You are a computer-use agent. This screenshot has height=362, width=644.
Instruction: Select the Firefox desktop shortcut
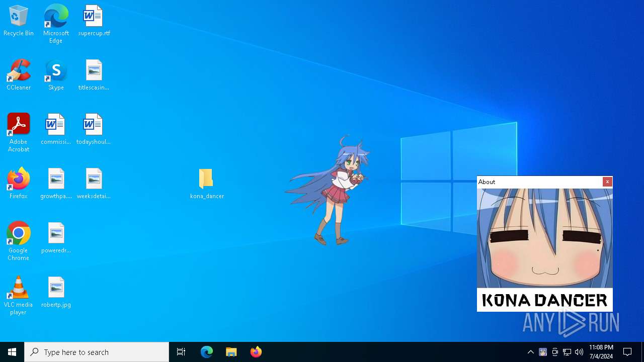(19, 184)
